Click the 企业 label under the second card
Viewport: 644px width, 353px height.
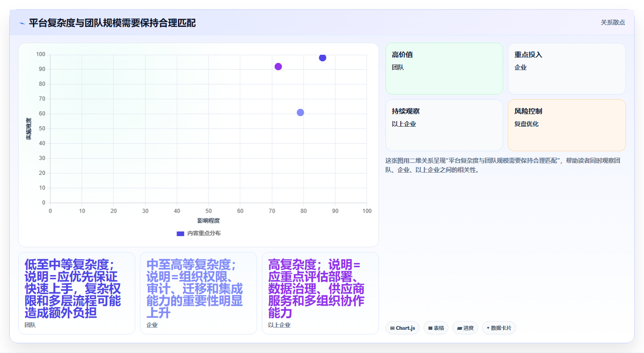[152, 325]
